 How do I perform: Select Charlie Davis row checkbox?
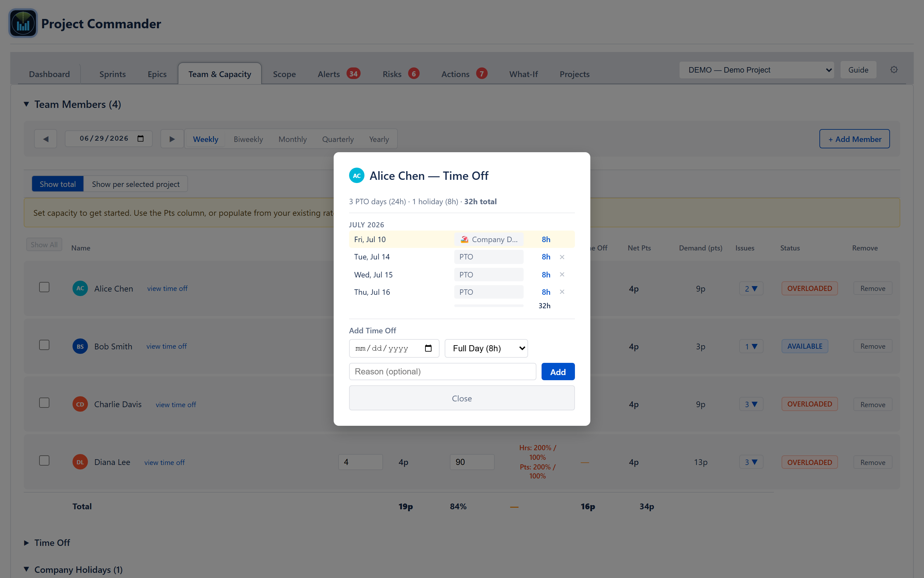click(x=44, y=403)
